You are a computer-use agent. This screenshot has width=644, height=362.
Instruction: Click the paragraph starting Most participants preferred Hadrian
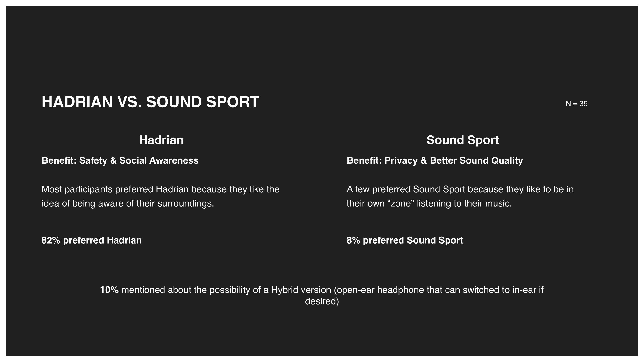coord(161,196)
